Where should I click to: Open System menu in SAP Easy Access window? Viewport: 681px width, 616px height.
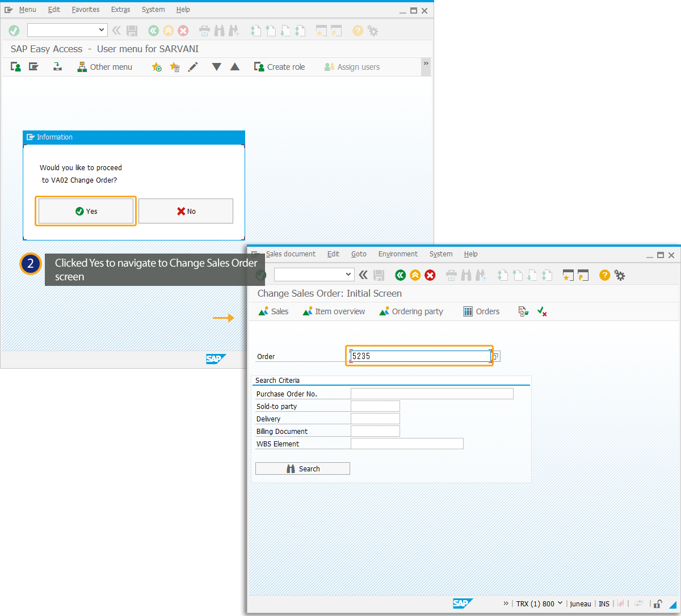153,10
